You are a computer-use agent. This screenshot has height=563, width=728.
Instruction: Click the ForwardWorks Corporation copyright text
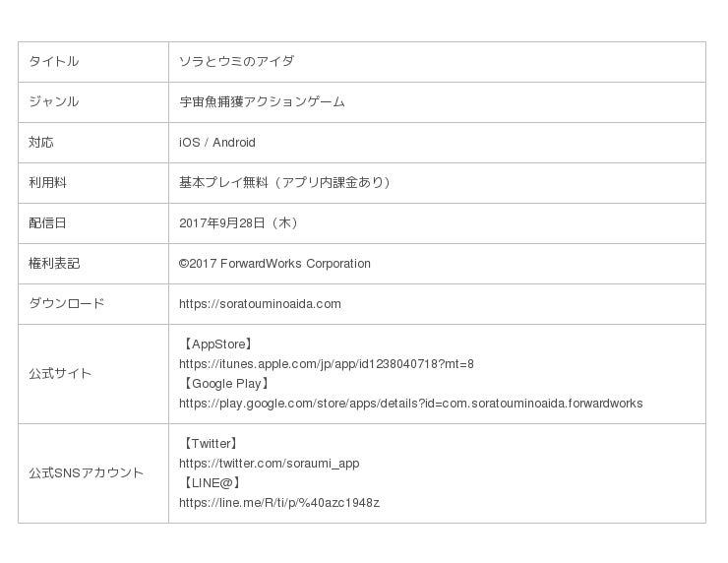(274, 264)
